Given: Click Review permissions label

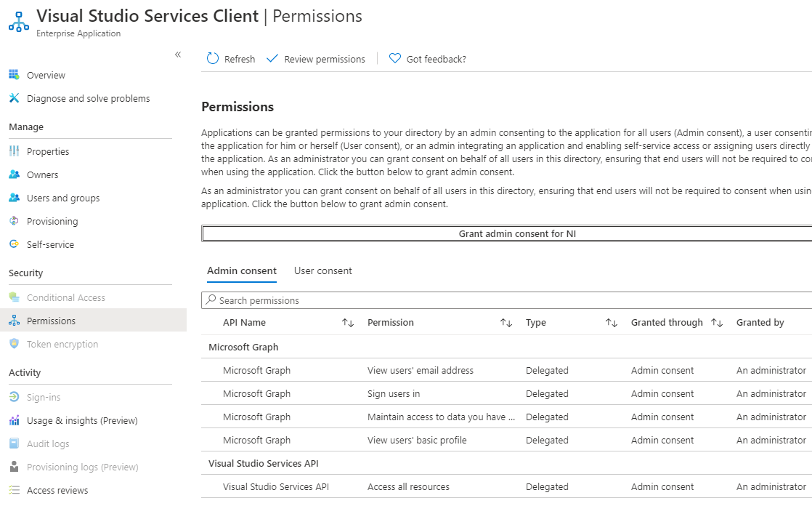Looking at the screenshot, I should tap(325, 59).
